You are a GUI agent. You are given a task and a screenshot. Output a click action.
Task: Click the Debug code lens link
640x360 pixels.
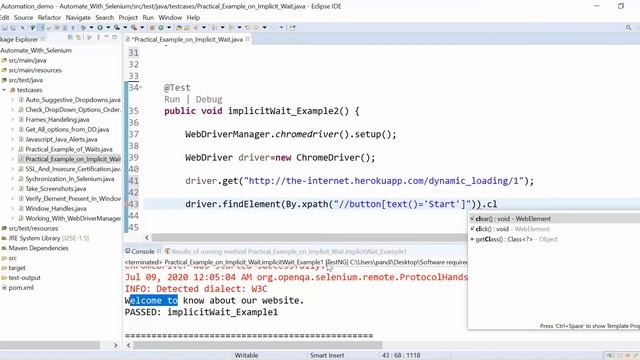point(209,99)
